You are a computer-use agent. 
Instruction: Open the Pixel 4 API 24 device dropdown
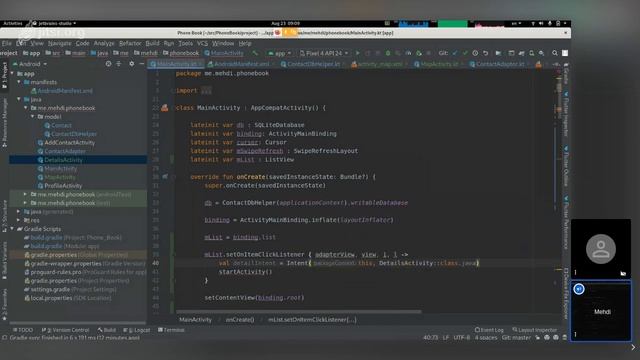pyautogui.click(x=324, y=53)
